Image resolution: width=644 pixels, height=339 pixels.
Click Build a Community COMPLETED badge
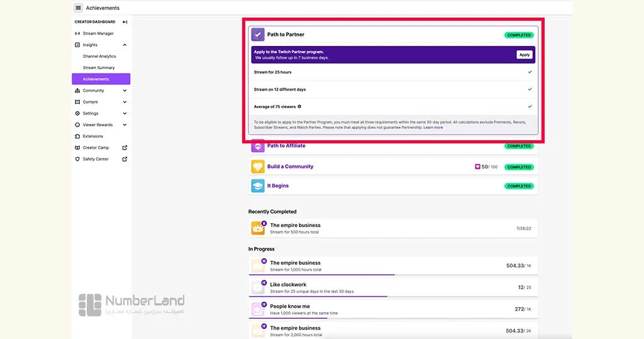tap(519, 167)
